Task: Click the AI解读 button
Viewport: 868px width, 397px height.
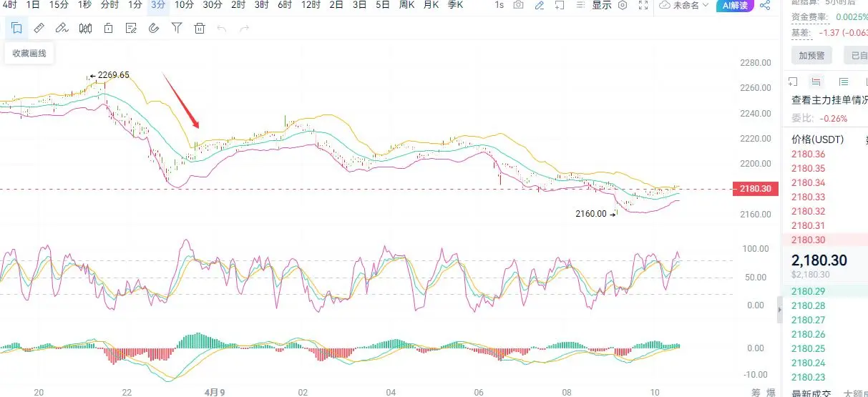Action: 735,6
